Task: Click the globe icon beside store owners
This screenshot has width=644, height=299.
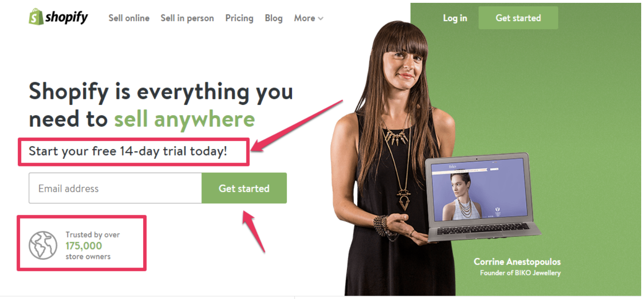Action: point(43,245)
